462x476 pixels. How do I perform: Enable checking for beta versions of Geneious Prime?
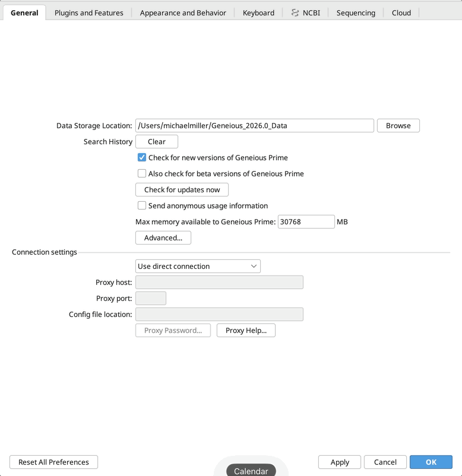[x=142, y=173]
